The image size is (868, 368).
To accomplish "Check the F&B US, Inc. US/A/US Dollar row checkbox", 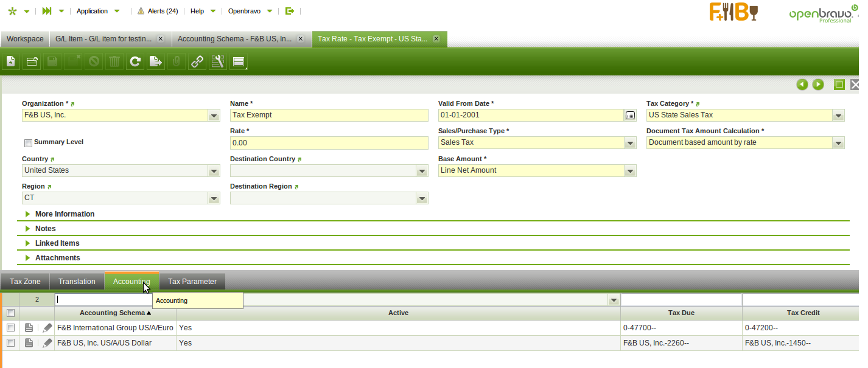I will (x=10, y=343).
